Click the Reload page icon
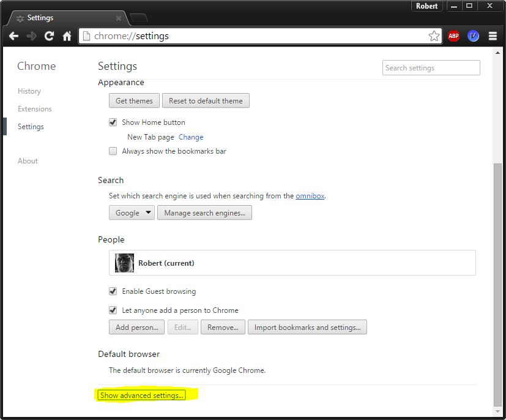This screenshot has width=506, height=420. click(x=49, y=36)
